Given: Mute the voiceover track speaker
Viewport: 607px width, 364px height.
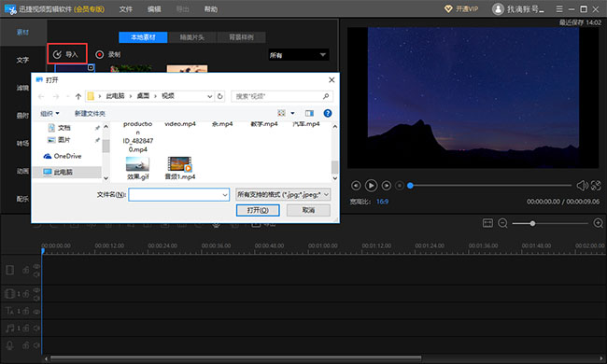Looking at the screenshot, I should point(36,345).
